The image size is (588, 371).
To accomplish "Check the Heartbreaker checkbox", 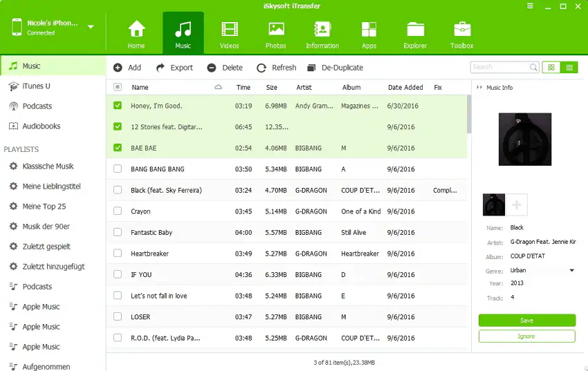I will click(x=118, y=253).
